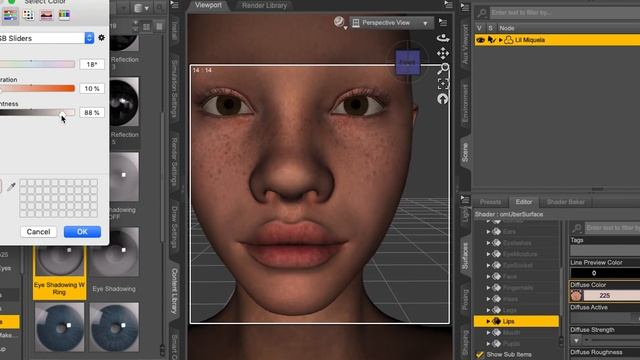Click the V visibility column header

coord(479,28)
